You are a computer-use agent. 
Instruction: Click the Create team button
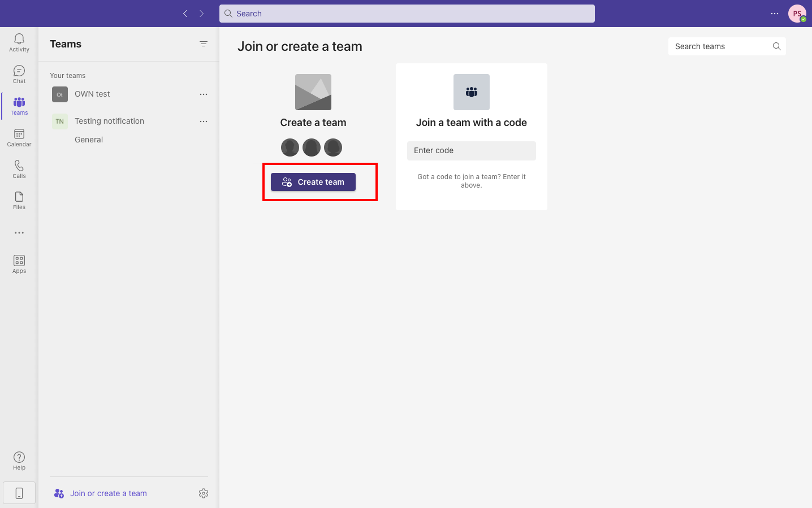point(313,182)
